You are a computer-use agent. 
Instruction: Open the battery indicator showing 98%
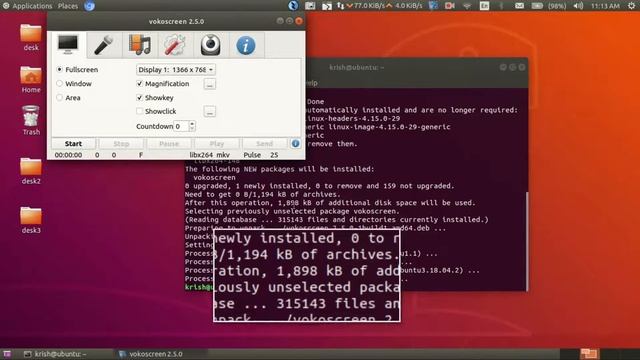tap(549, 6)
